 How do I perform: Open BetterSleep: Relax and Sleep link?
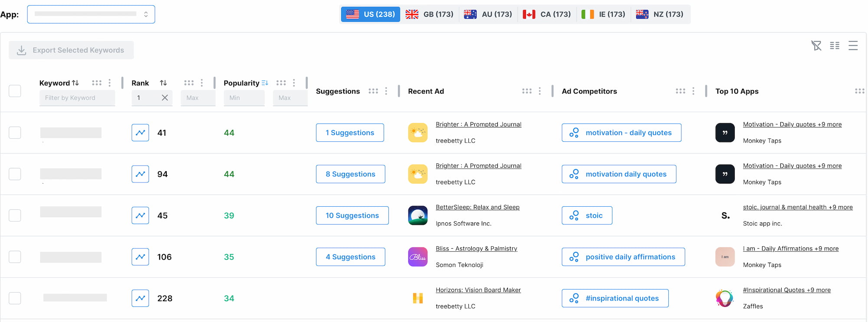point(477,207)
